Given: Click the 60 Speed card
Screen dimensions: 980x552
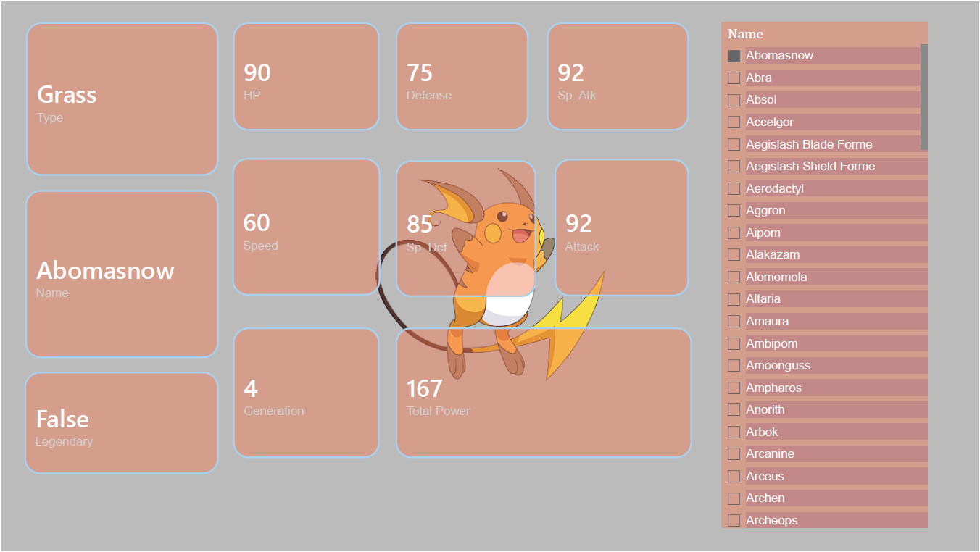Looking at the screenshot, I should pos(307,227).
